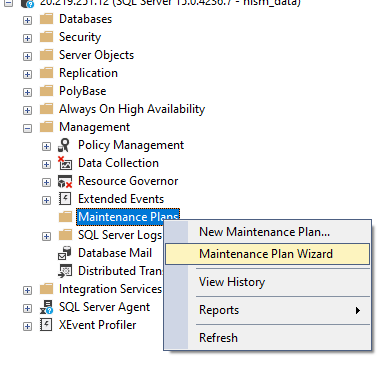This screenshot has width=390, height=366.
Task: Click the Data Collection icon
Action: (65, 163)
